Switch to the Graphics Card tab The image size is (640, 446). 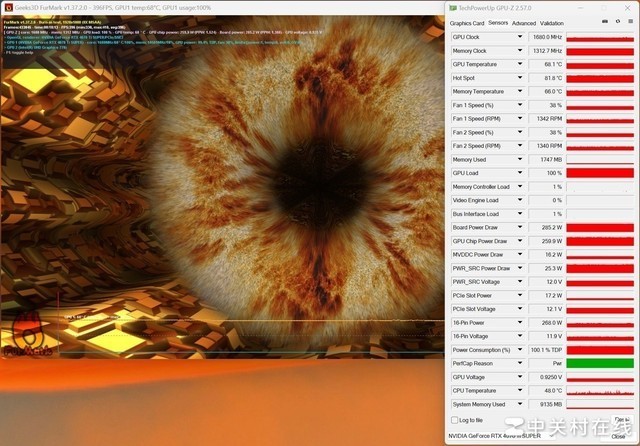tap(467, 22)
